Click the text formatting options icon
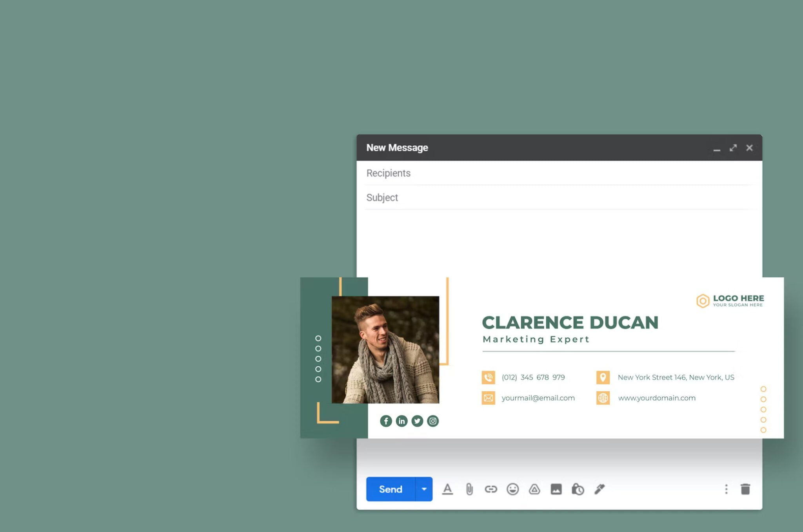The height and width of the screenshot is (532, 803). tap(447, 489)
